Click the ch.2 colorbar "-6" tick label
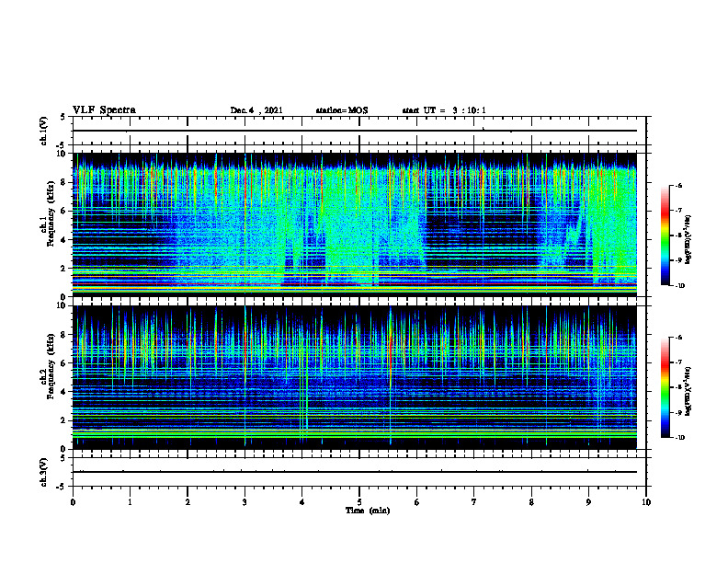The height and width of the screenshot is (563, 728). pyautogui.click(x=679, y=338)
